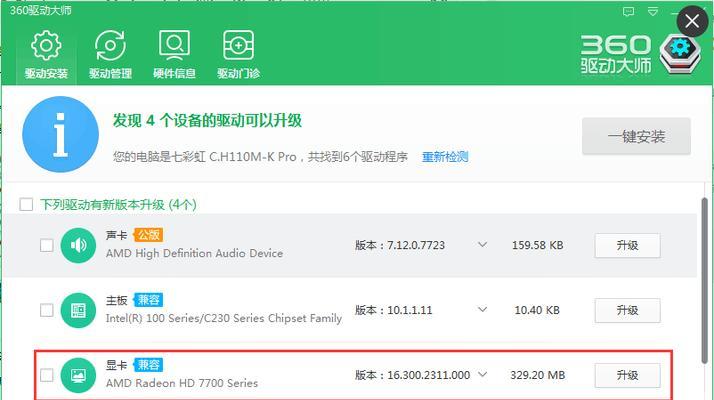This screenshot has width=714, height=400.
Task: Open the 硬件信息 tab
Action: point(174,55)
